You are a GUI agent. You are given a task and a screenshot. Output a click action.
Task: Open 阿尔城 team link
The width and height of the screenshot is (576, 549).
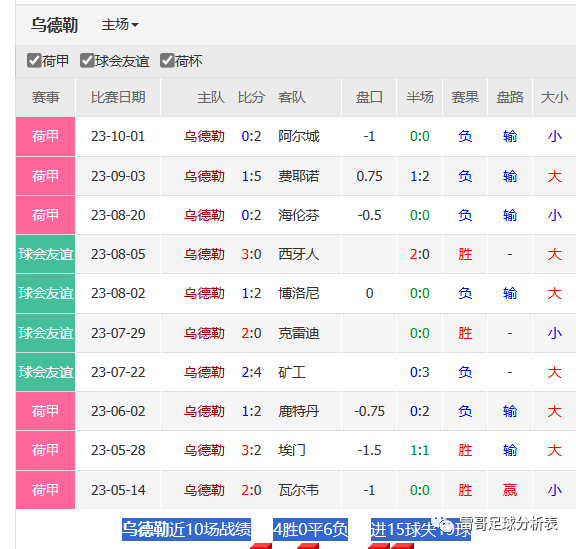(x=298, y=136)
